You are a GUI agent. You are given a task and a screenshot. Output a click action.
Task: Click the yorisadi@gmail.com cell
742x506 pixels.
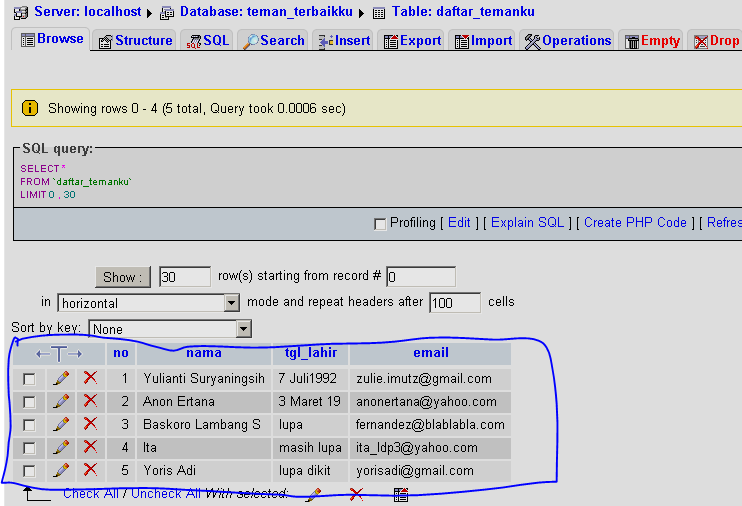tap(430, 470)
